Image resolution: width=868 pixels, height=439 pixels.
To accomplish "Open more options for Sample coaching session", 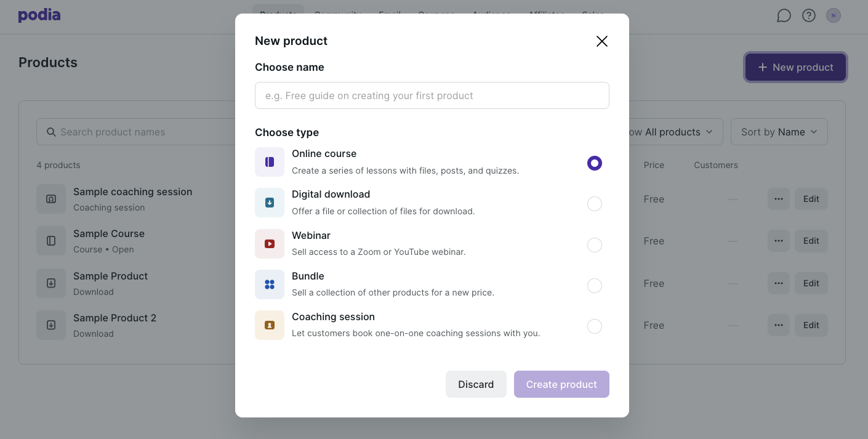I will 779,199.
